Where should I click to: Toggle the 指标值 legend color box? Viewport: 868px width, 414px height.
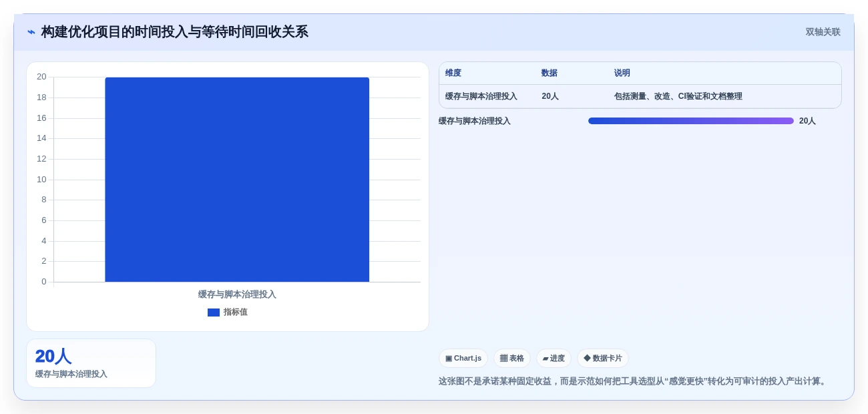214,313
